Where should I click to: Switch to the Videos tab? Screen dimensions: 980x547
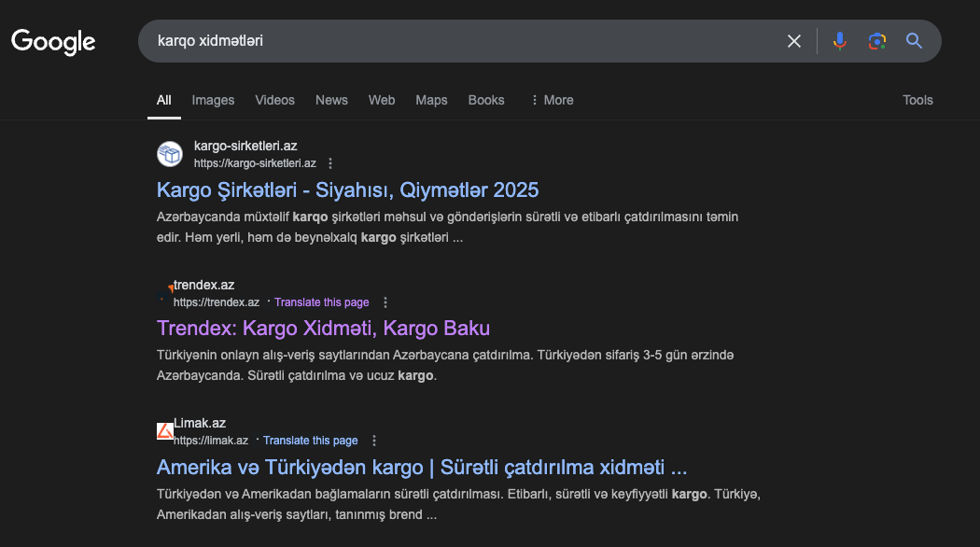click(275, 100)
